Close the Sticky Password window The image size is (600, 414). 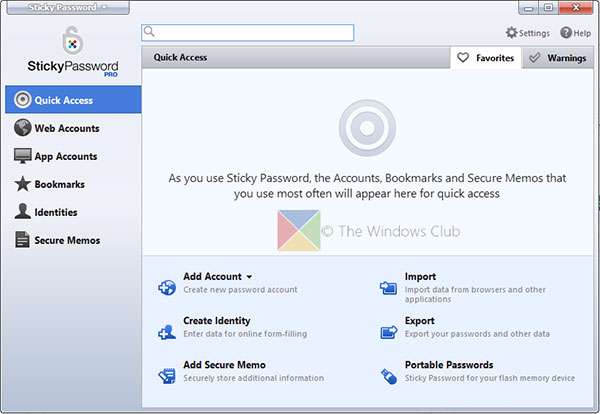point(576,8)
